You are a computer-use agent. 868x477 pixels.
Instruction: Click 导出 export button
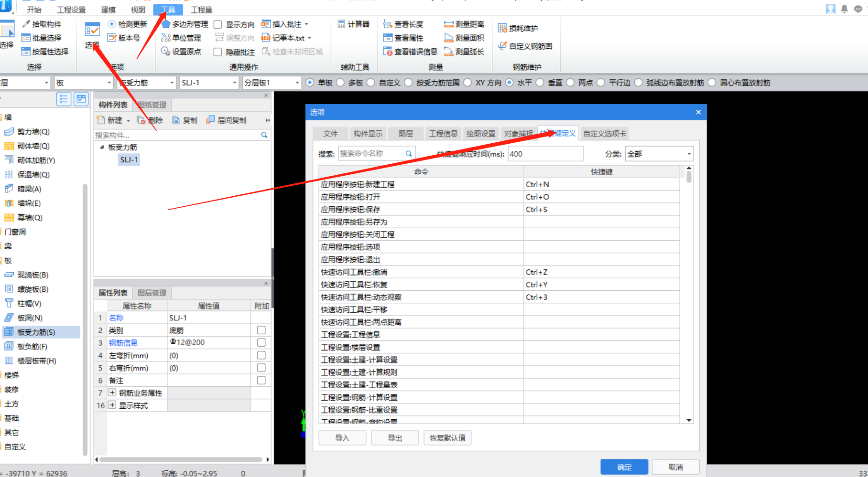[395, 438]
